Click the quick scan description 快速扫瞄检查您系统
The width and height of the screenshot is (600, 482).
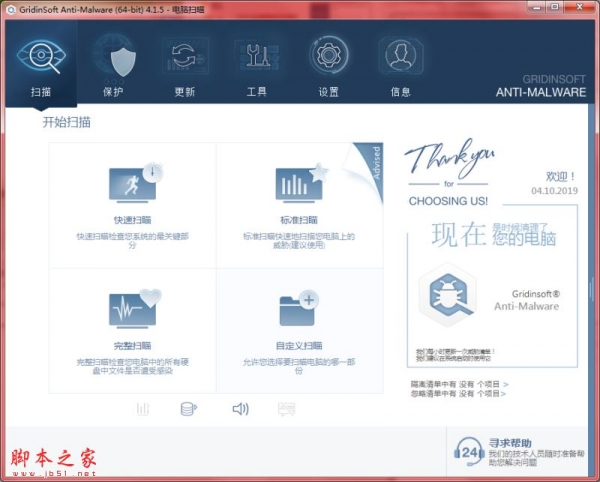click(132, 241)
